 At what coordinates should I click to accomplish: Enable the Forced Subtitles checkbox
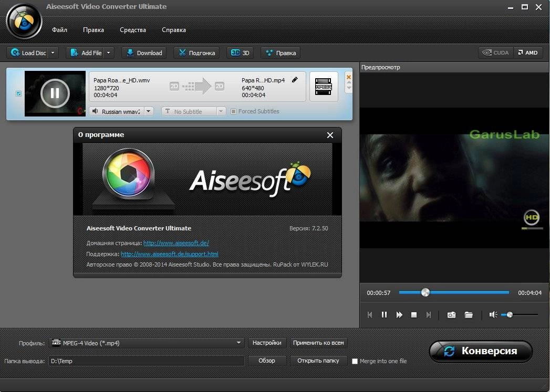point(233,111)
